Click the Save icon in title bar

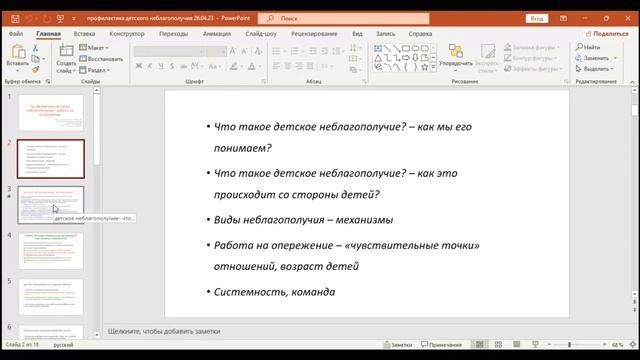click(15, 19)
